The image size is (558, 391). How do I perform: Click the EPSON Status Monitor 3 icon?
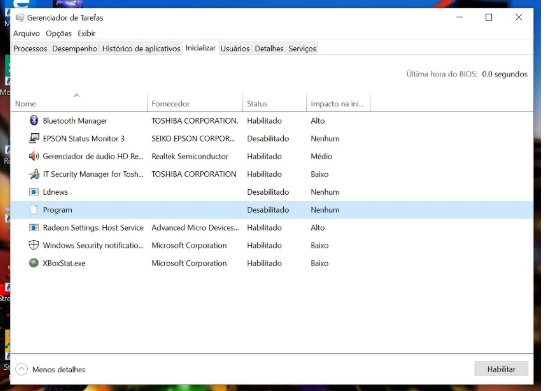(34, 138)
